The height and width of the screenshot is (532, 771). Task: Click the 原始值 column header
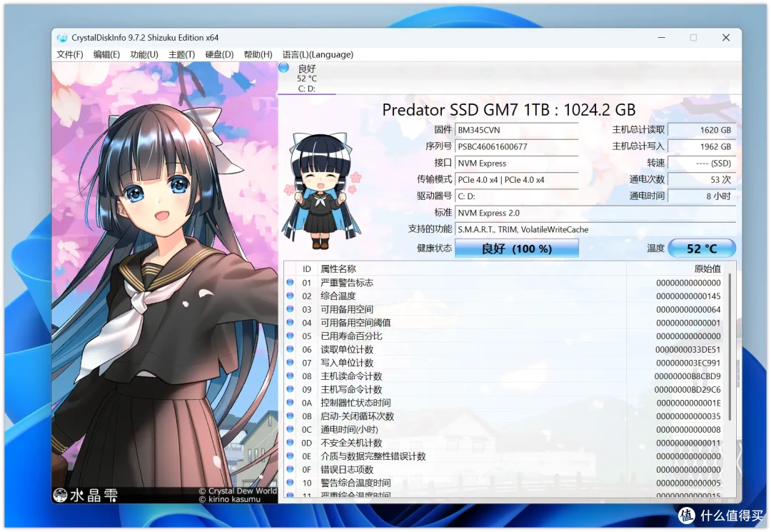(677, 269)
